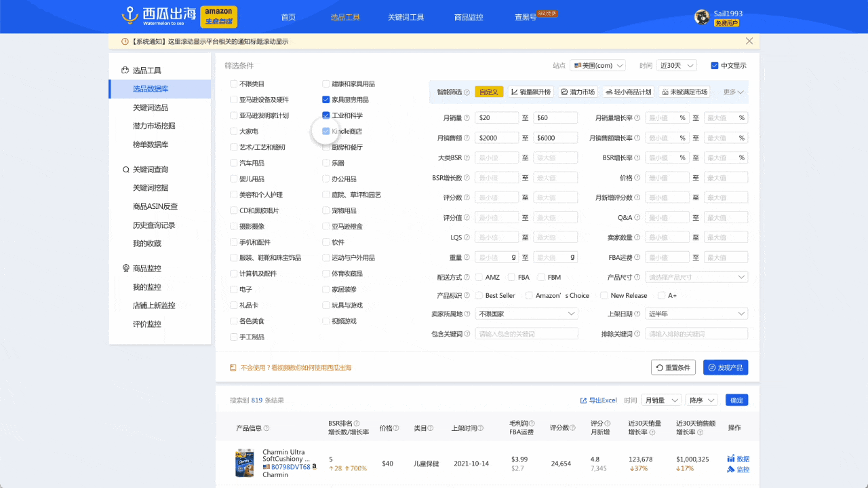The height and width of the screenshot is (488, 868).
Task: Click the Charmin product thumbnail
Action: point(244,463)
